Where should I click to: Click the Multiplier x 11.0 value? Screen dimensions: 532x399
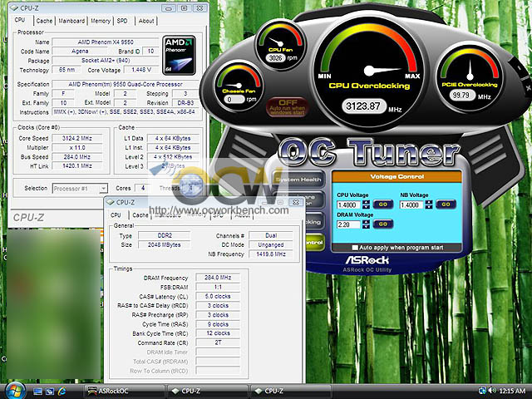(77, 148)
